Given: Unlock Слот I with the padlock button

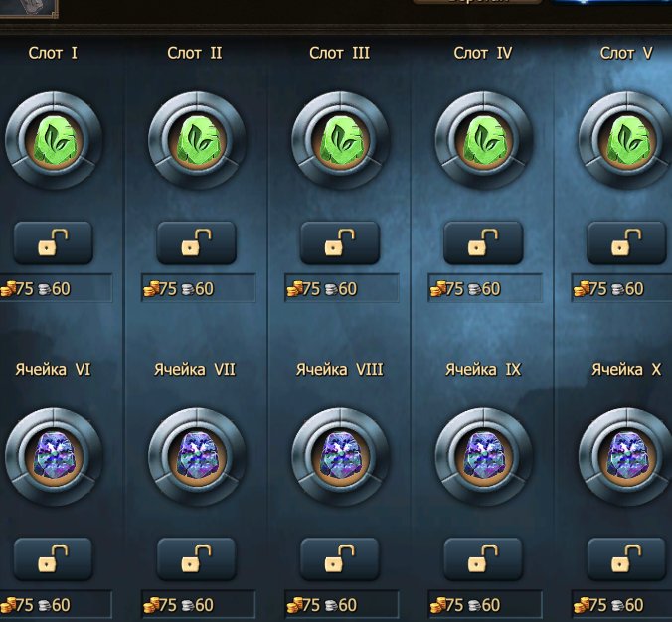Looking at the screenshot, I should (x=53, y=242).
